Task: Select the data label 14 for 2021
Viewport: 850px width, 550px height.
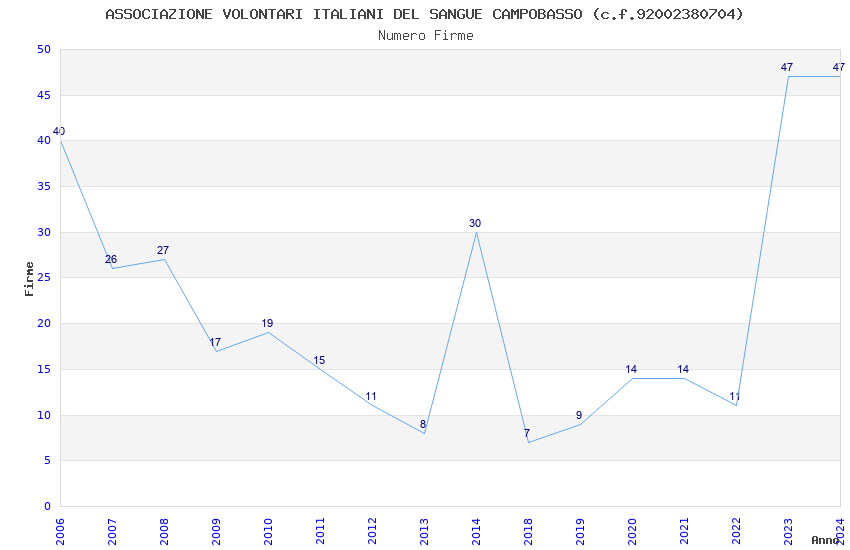Action: [x=683, y=369]
